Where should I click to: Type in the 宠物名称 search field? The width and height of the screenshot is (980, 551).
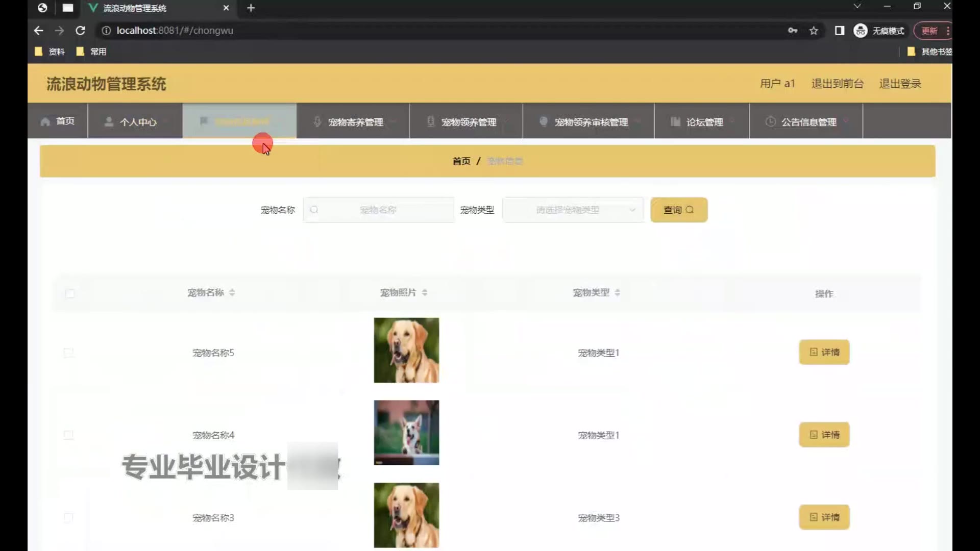pos(378,210)
